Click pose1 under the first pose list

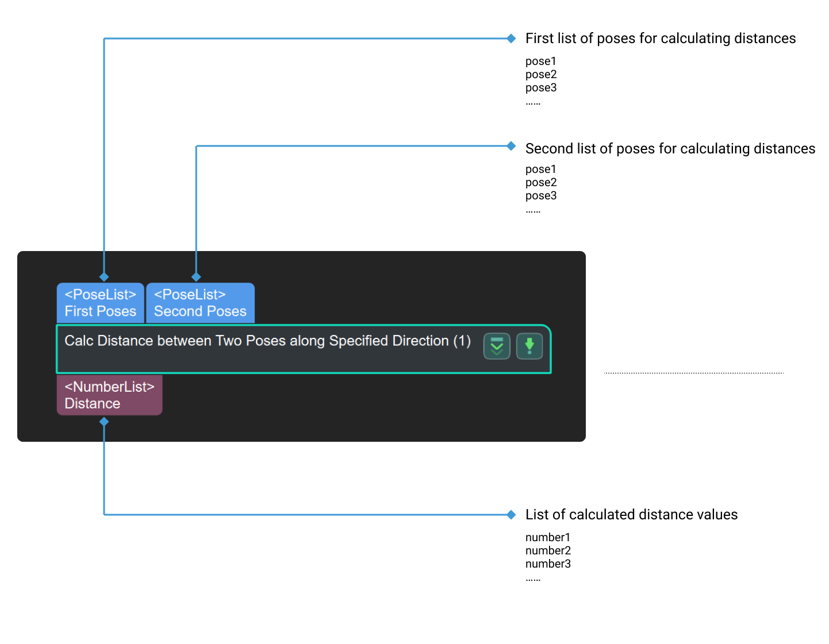pos(540,61)
